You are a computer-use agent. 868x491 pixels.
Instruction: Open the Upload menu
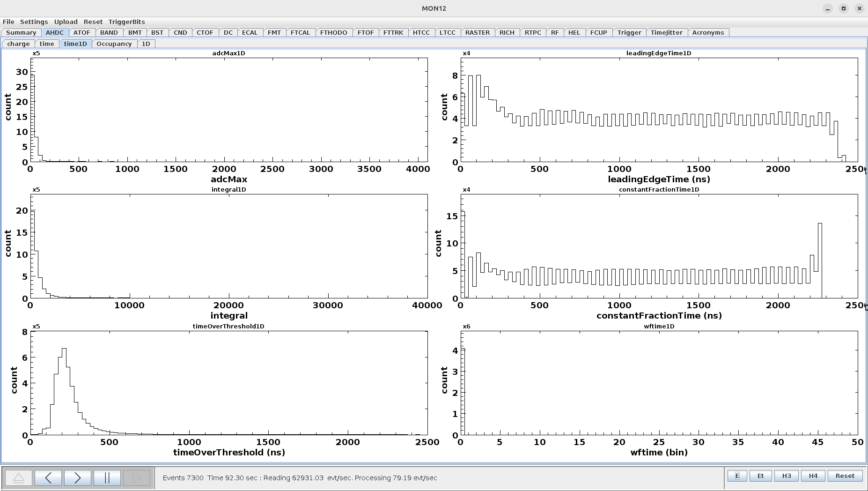66,22
